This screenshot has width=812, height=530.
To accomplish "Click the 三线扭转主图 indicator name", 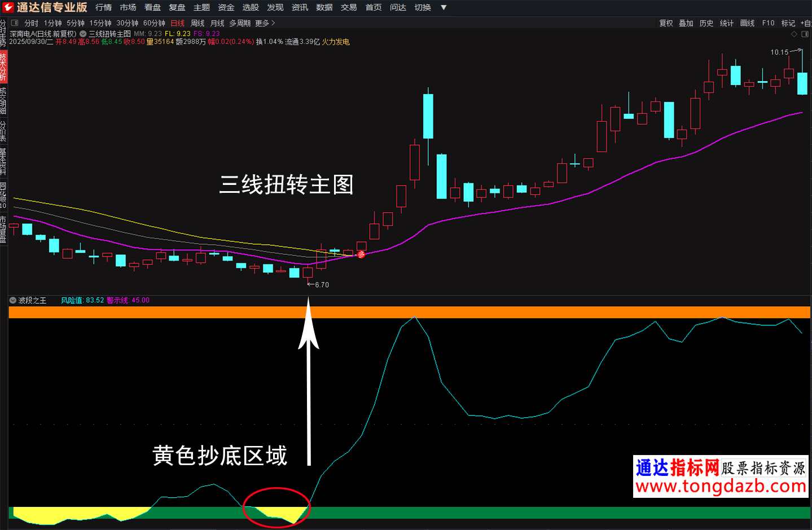I will (x=109, y=34).
